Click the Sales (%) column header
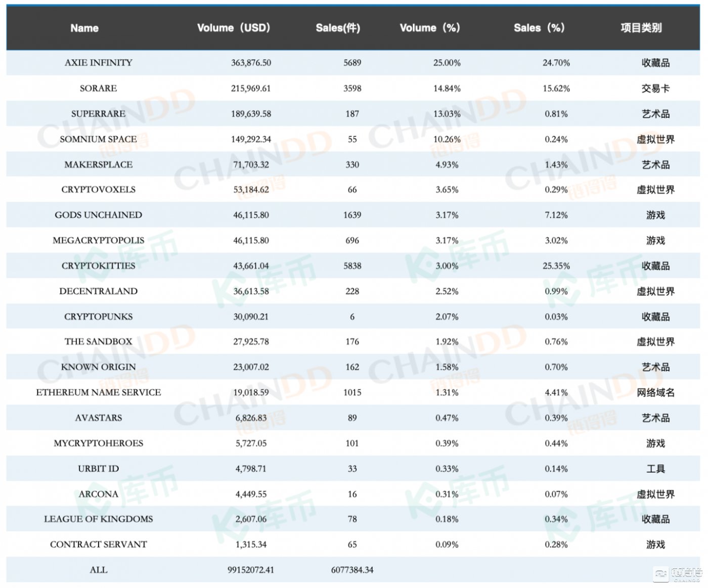Screen dimensions: 708x588 click(x=539, y=28)
